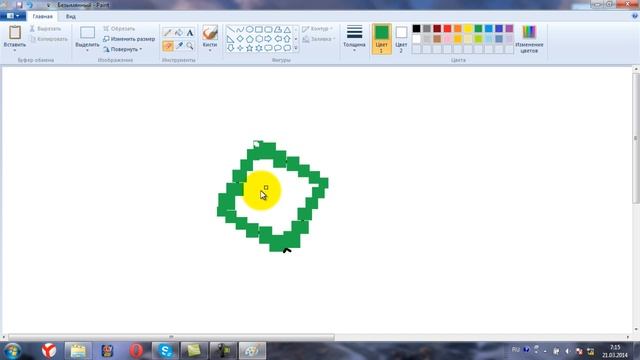Select the Eraser tool
640x360 pixels.
click(x=167, y=46)
